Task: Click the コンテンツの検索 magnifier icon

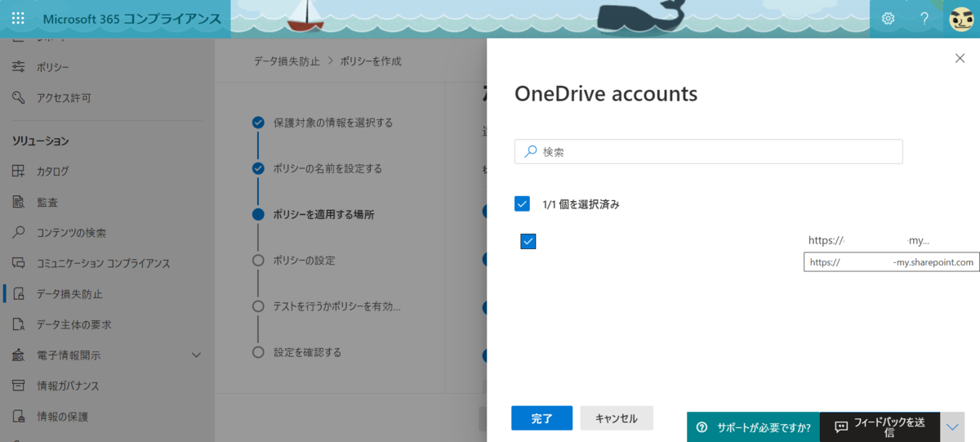Action: (x=19, y=233)
